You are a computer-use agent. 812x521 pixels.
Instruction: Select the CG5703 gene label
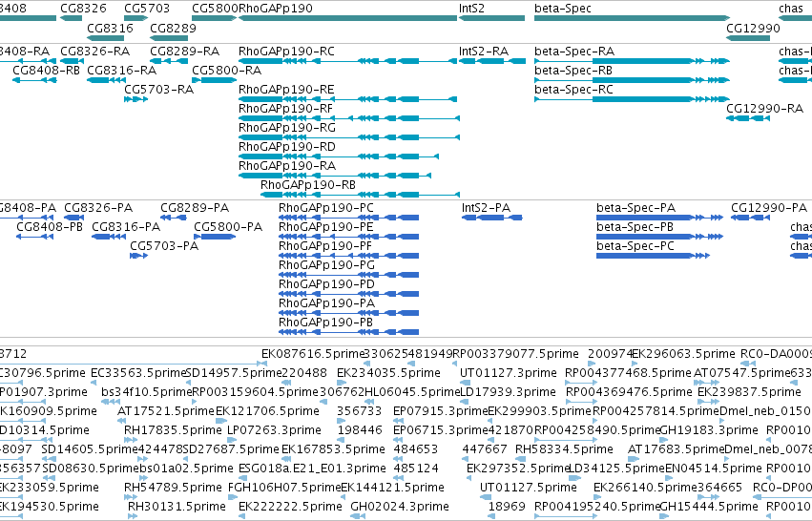pos(147,9)
